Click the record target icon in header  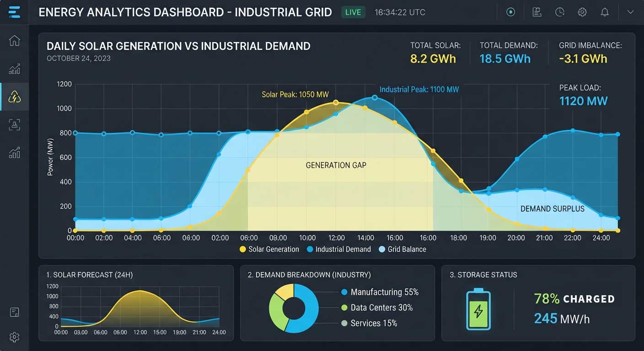(511, 12)
